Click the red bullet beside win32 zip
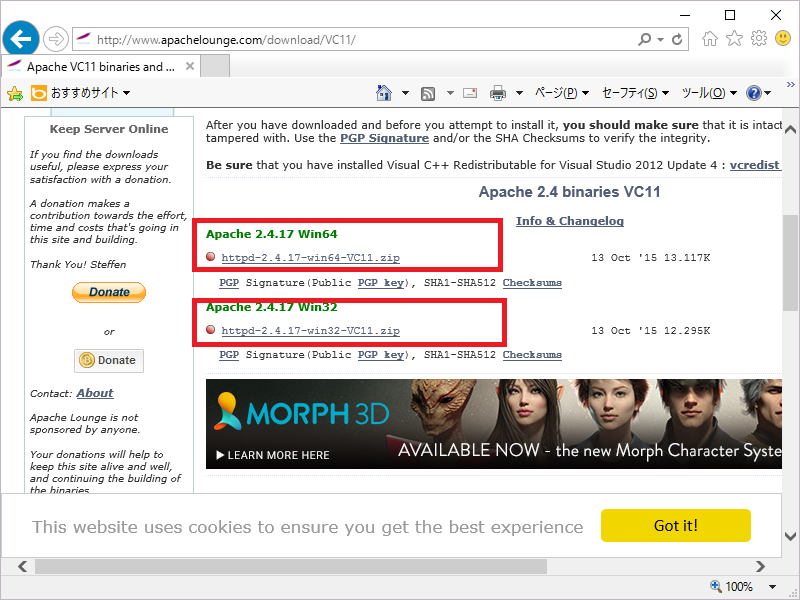This screenshot has height=600, width=800. (x=211, y=330)
